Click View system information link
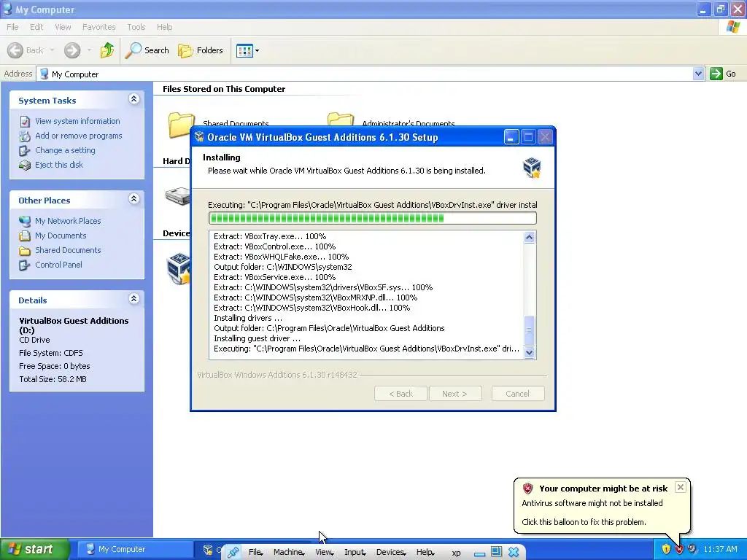 point(77,121)
